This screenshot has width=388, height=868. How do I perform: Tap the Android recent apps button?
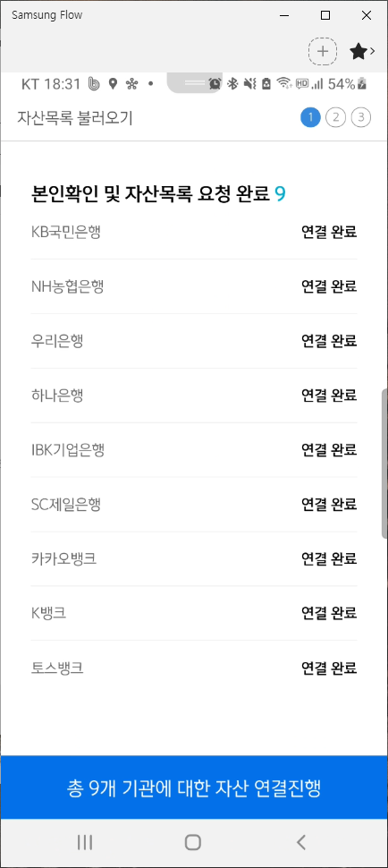pos(85,843)
